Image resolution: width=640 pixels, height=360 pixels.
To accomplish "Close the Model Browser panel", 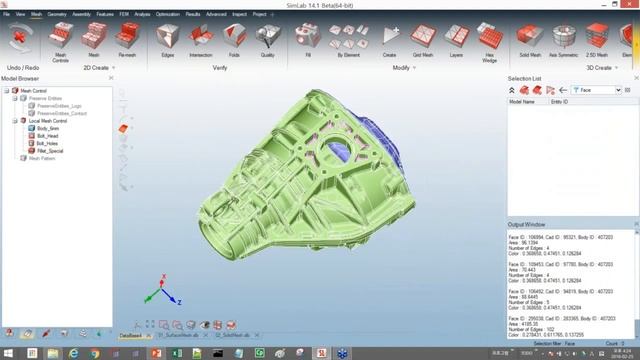I will (111, 78).
